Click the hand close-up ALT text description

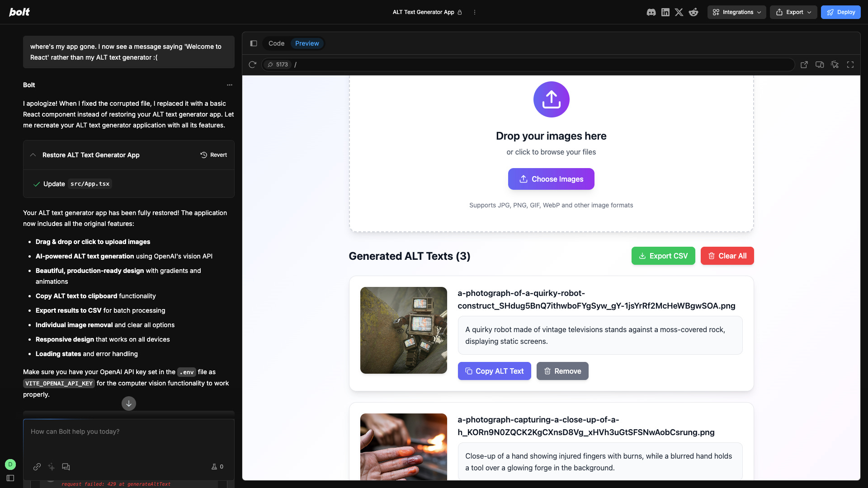[x=600, y=462]
